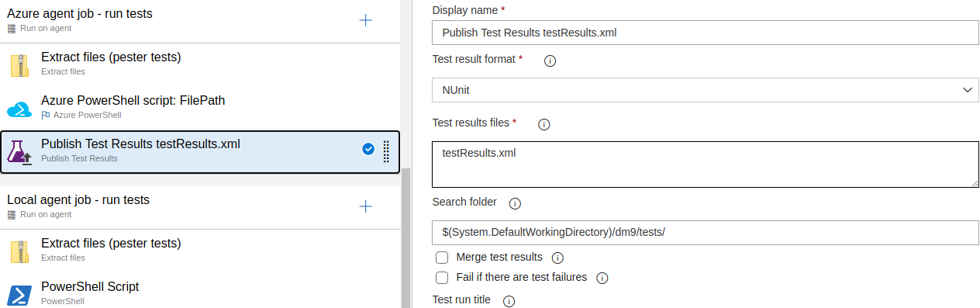
Task: Click the Search folder path field
Action: point(706,233)
